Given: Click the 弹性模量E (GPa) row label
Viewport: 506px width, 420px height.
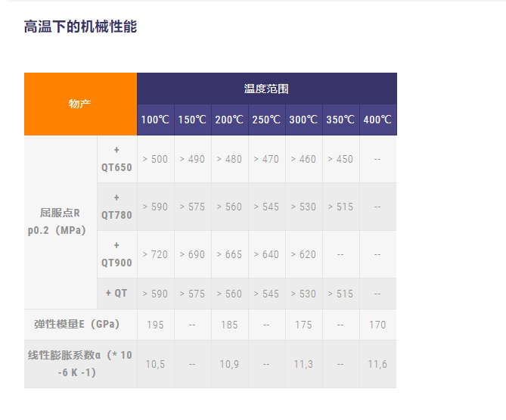Looking at the screenshot, I should click(80, 325).
